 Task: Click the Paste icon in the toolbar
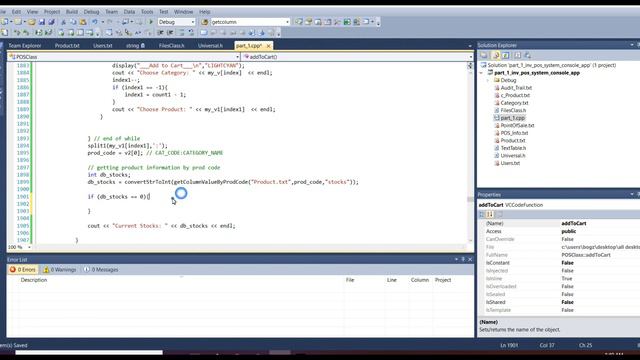83,22
